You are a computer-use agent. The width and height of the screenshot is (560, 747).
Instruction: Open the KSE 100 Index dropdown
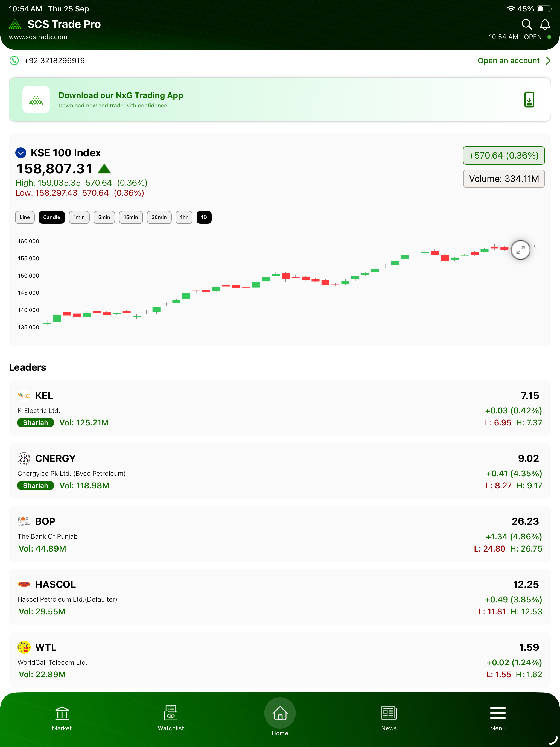(x=21, y=153)
